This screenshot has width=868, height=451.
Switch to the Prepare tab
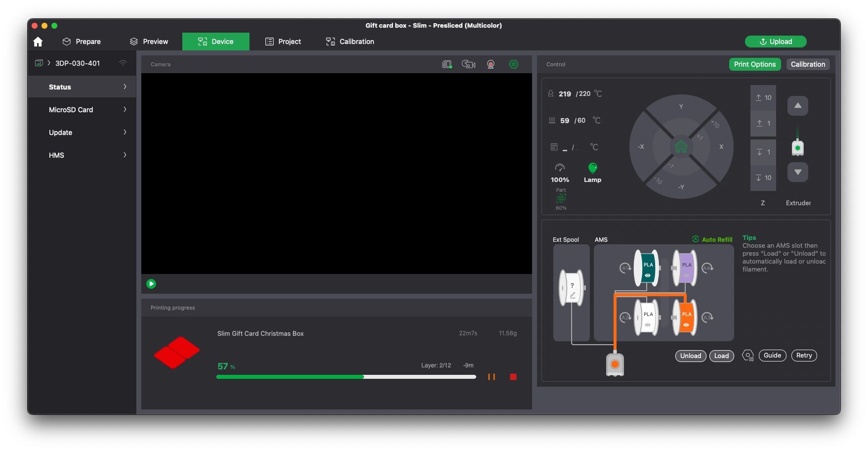(82, 42)
